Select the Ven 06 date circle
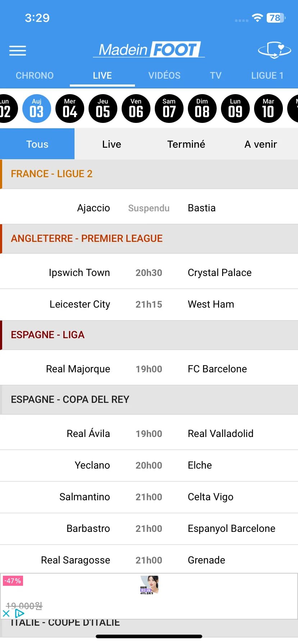The height and width of the screenshot is (644, 298). click(136, 109)
